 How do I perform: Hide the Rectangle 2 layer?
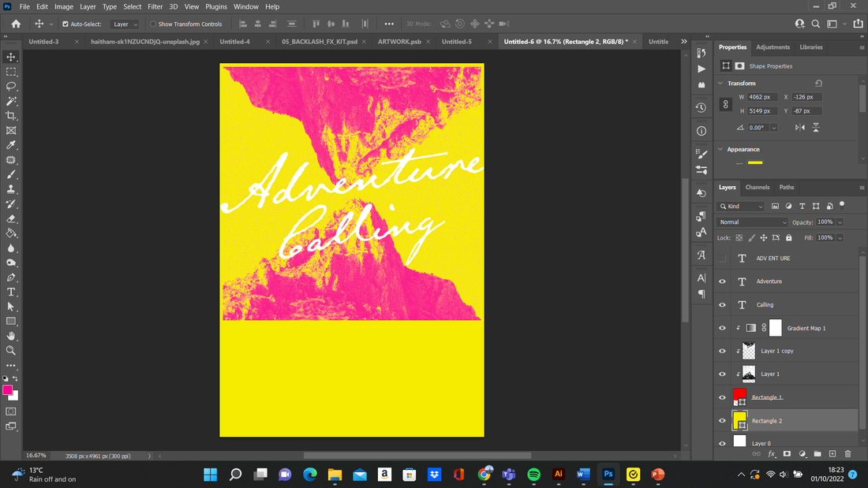coord(722,421)
